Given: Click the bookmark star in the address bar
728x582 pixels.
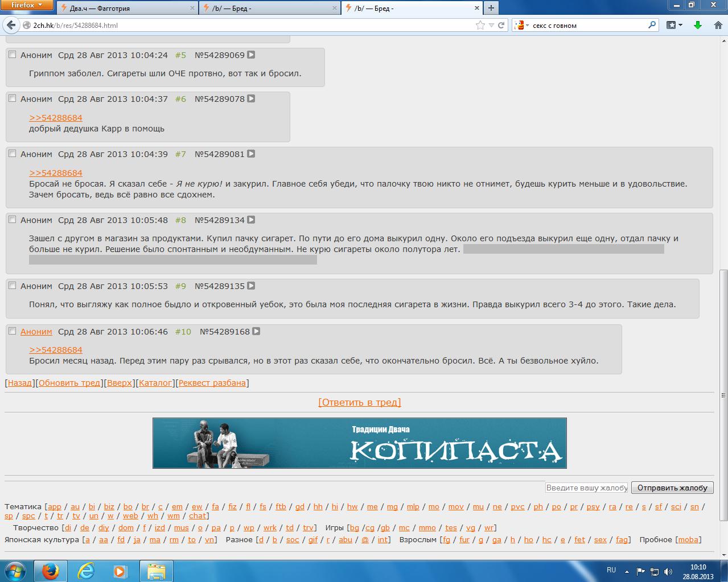Looking at the screenshot, I should pyautogui.click(x=480, y=25).
